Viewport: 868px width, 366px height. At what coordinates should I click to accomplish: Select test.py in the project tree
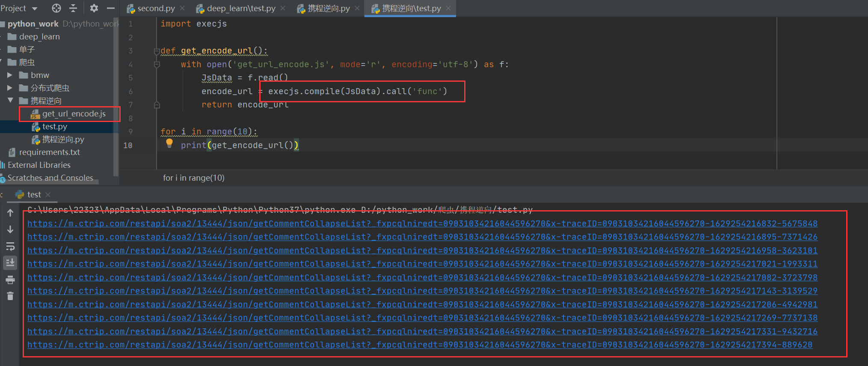tap(55, 127)
